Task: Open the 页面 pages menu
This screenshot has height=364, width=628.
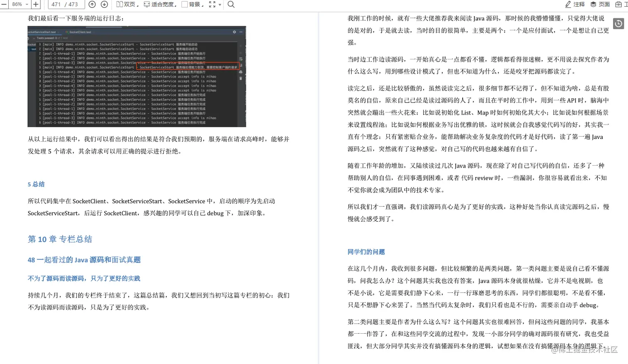Action: [600, 4]
